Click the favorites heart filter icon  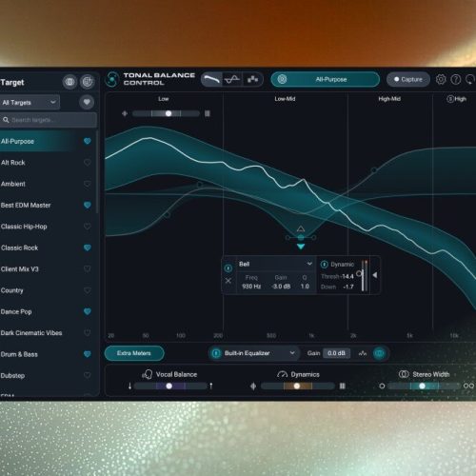click(87, 102)
